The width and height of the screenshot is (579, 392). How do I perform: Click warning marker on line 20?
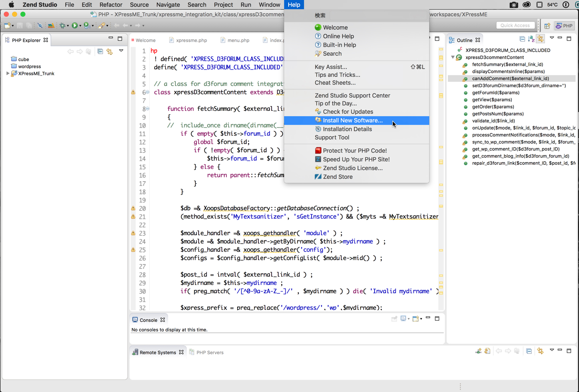pyautogui.click(x=133, y=208)
